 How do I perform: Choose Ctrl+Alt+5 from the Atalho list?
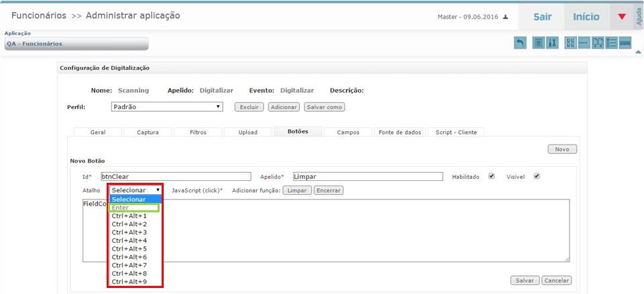129,248
